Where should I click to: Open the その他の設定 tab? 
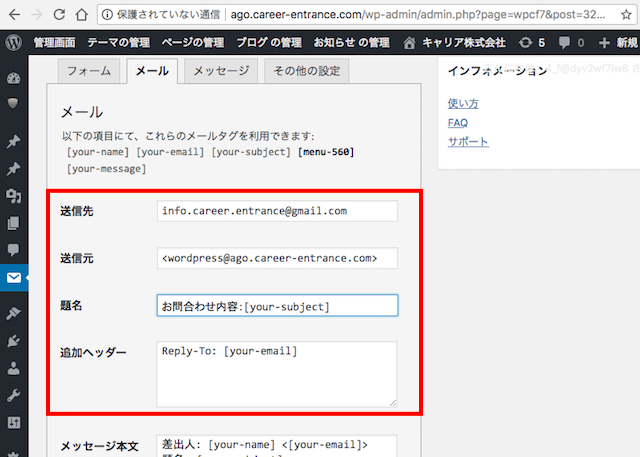[x=307, y=71]
